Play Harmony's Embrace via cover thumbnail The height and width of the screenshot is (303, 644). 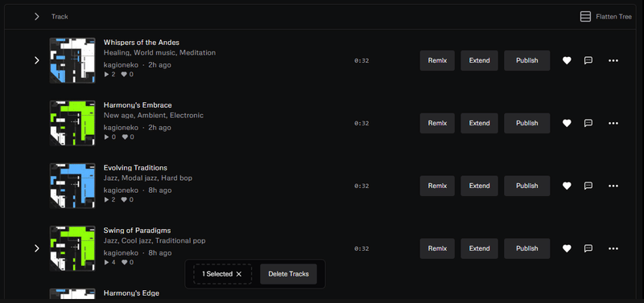click(72, 124)
